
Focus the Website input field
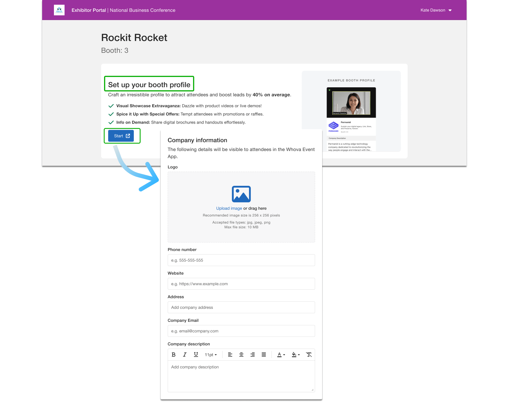click(241, 284)
